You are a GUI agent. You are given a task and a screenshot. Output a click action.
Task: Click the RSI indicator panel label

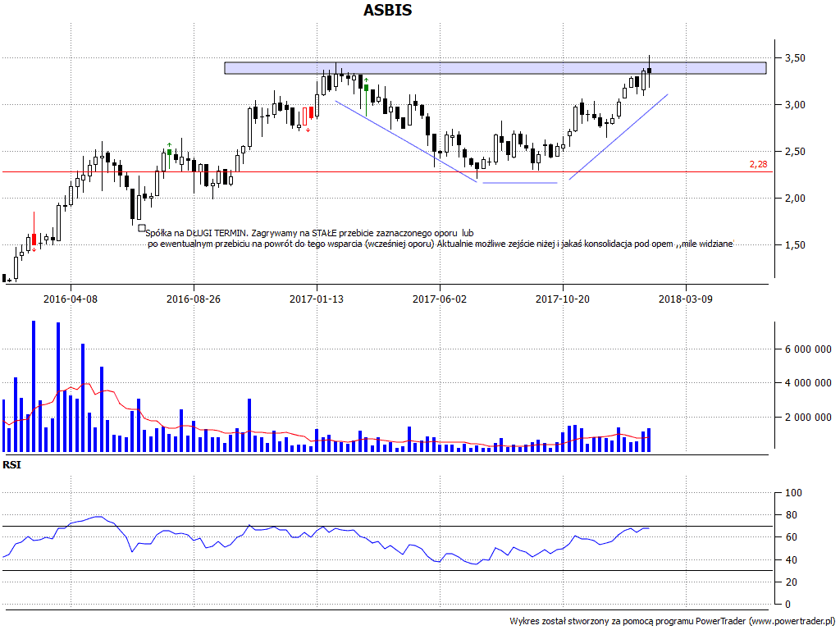(11, 465)
